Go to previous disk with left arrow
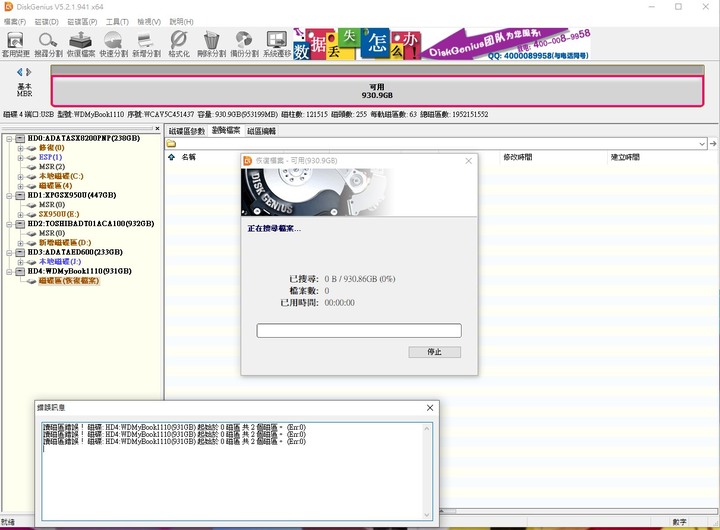720x530 pixels. pos(19,72)
